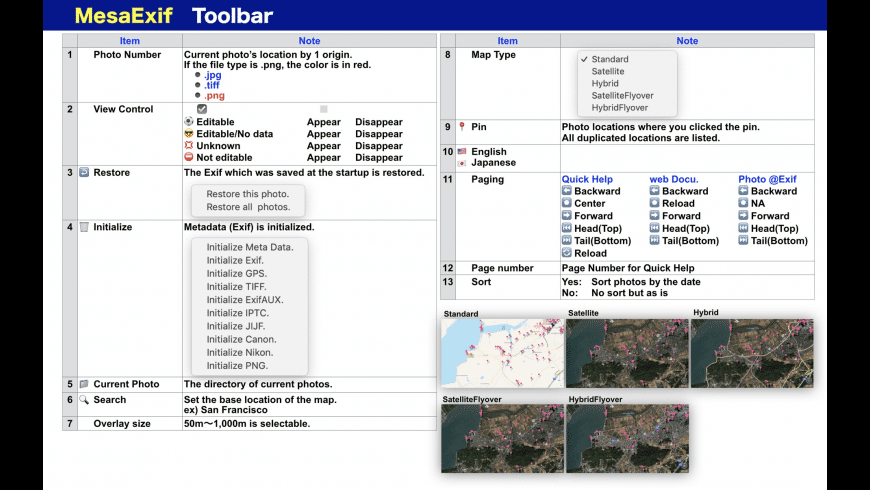Click the blue 'Quick Help' heading link
The image size is (870, 490).
587,179
